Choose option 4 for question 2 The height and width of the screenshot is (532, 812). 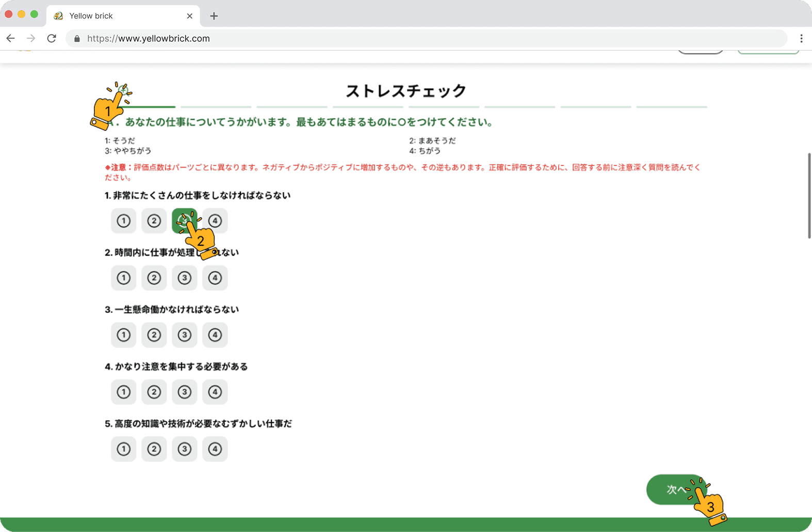215,278
